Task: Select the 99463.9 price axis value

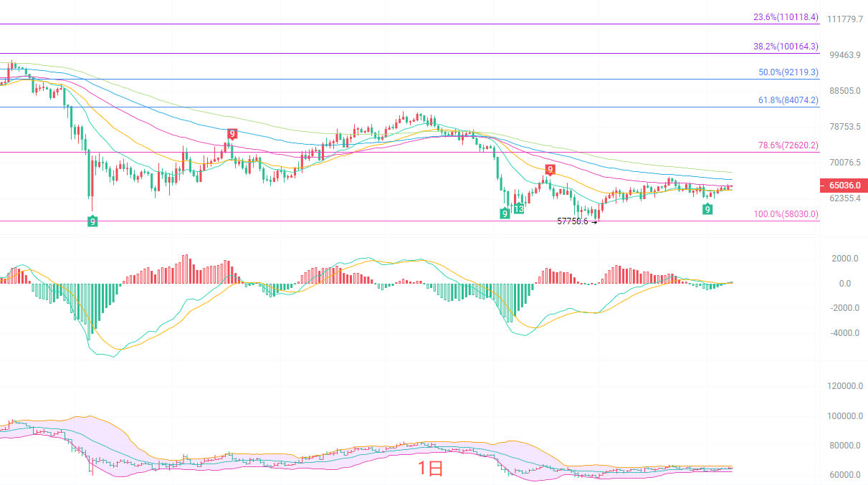Action: [x=844, y=55]
